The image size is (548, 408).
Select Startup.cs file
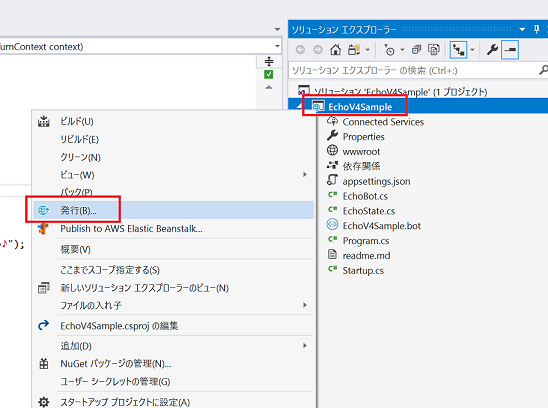click(x=355, y=270)
